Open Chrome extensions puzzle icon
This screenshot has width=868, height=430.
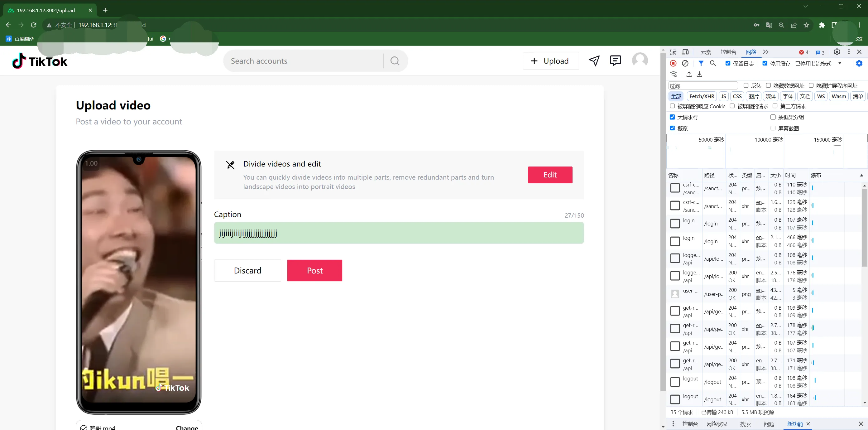[822, 25]
